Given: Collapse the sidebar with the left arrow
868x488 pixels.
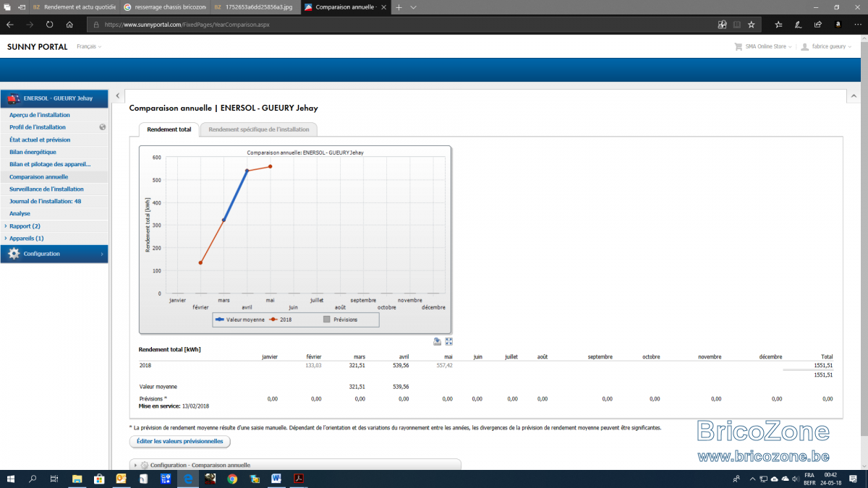Looking at the screenshot, I should [x=117, y=95].
